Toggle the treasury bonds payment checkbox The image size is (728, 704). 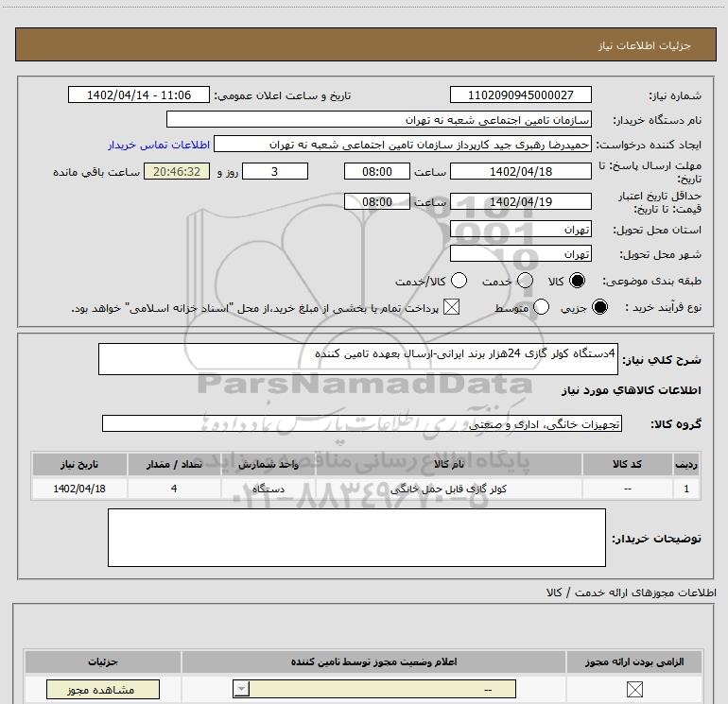tap(451, 307)
